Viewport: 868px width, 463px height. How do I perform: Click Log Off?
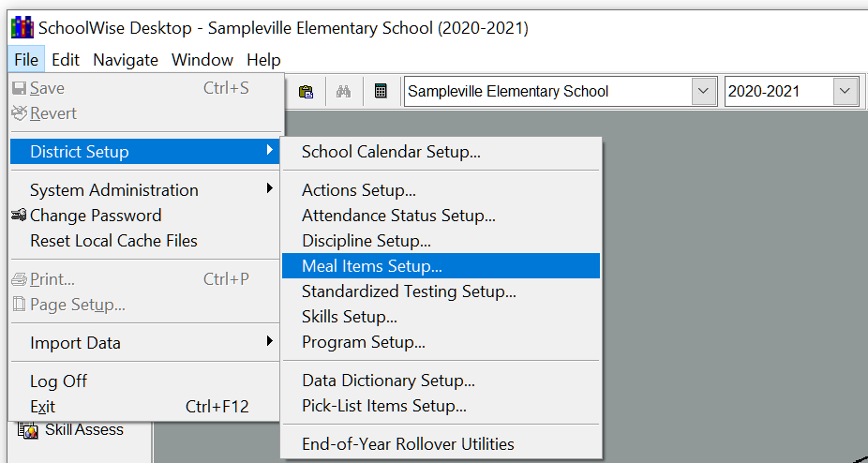click(145, 381)
